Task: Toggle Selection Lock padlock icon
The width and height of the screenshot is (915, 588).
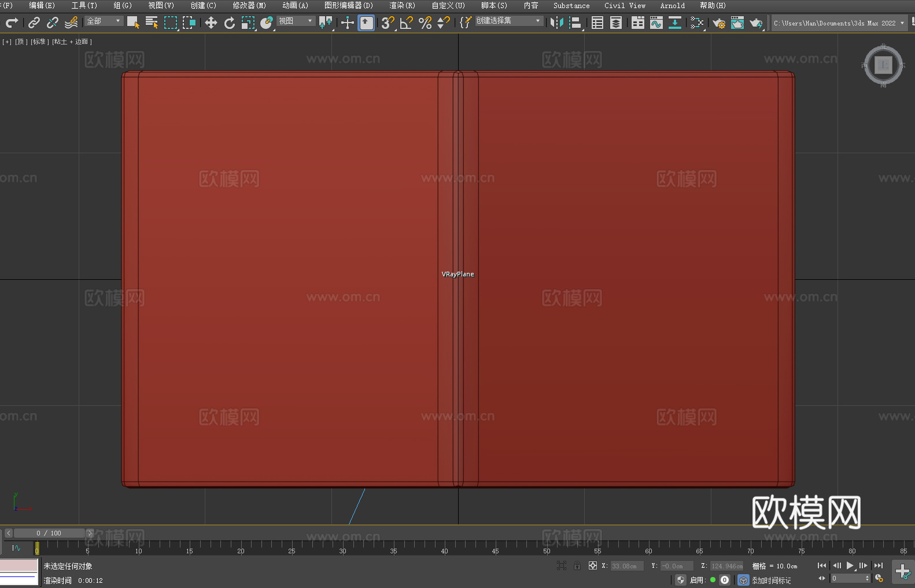Action: [x=577, y=565]
